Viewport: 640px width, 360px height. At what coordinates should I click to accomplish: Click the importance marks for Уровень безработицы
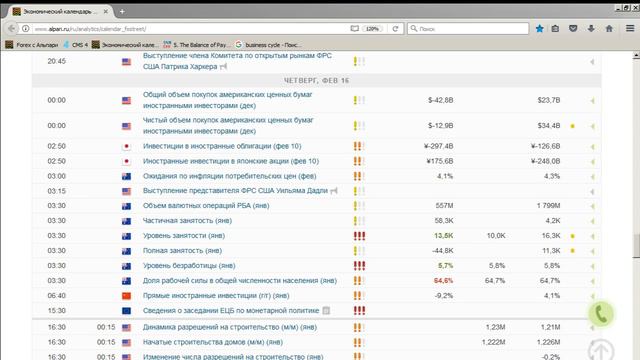point(359,265)
